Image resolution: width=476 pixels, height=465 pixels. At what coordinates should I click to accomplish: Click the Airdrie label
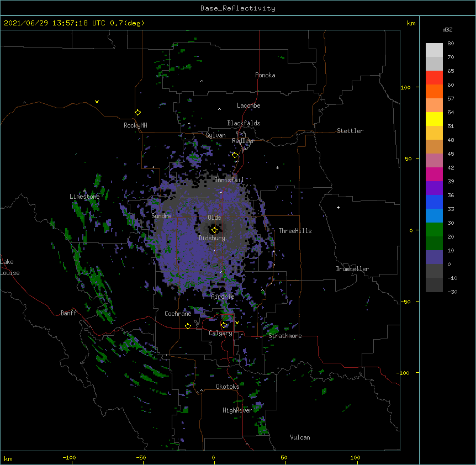point(223,297)
